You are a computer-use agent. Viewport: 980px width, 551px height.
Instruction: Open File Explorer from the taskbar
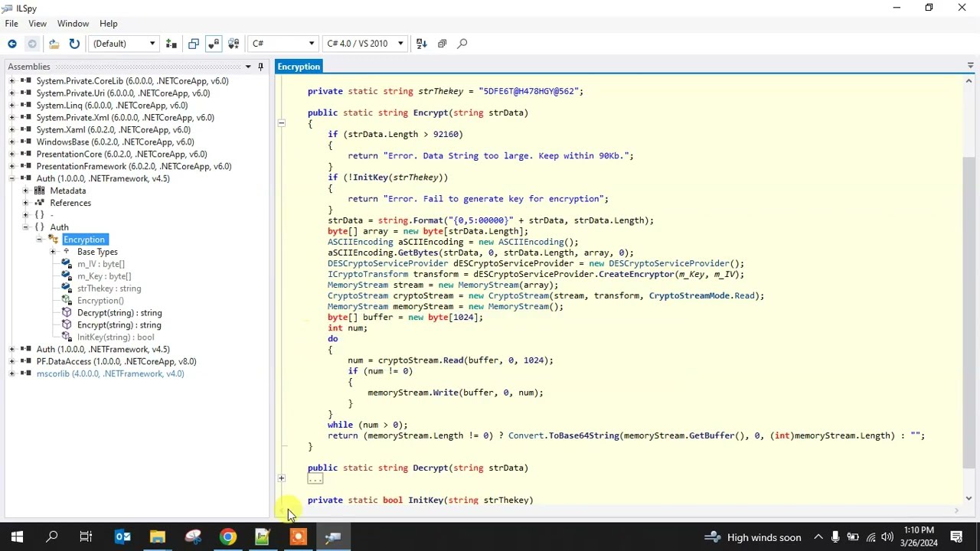pyautogui.click(x=158, y=537)
